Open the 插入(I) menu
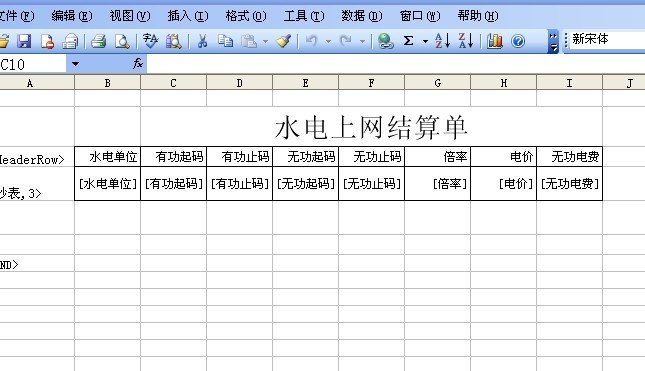Viewport: 645px width, 371px height. (188, 16)
